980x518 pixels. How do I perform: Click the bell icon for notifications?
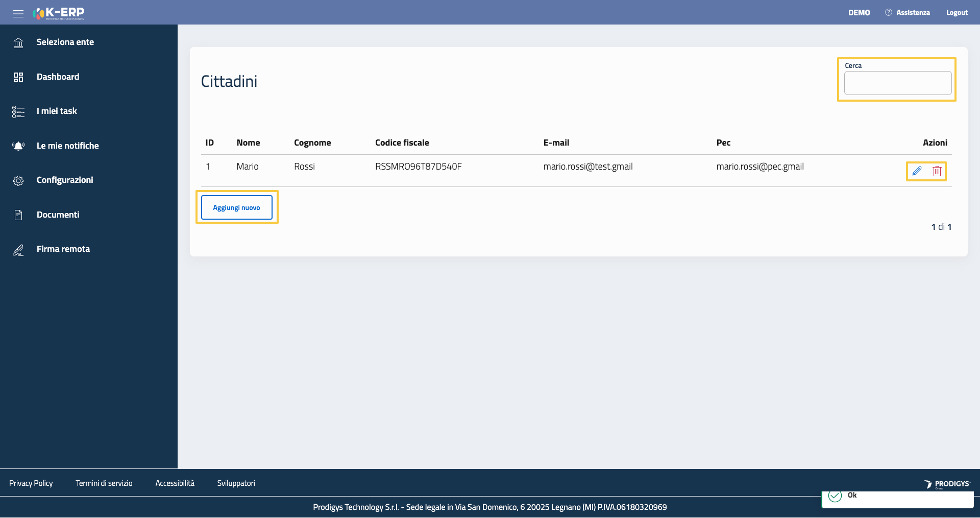click(x=18, y=146)
